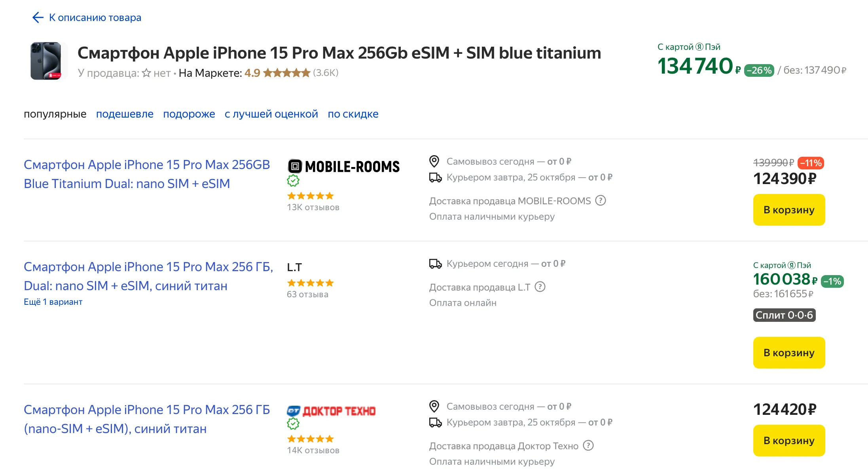868x475 pixels.
Task: Add Доктор Техно offer to cart for 124420₽
Action: coord(789,441)
